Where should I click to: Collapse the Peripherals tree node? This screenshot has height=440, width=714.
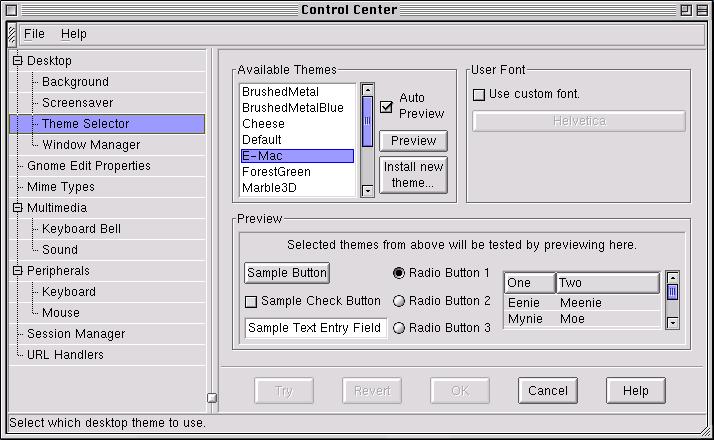[x=17, y=271]
